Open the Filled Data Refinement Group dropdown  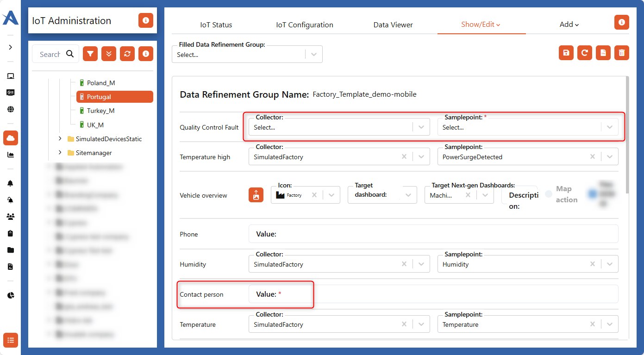point(314,54)
